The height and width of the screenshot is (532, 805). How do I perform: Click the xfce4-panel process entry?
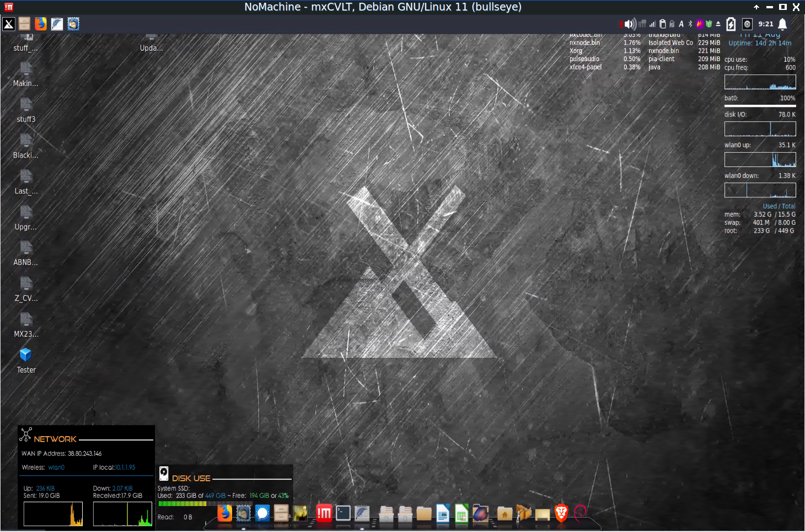point(586,67)
